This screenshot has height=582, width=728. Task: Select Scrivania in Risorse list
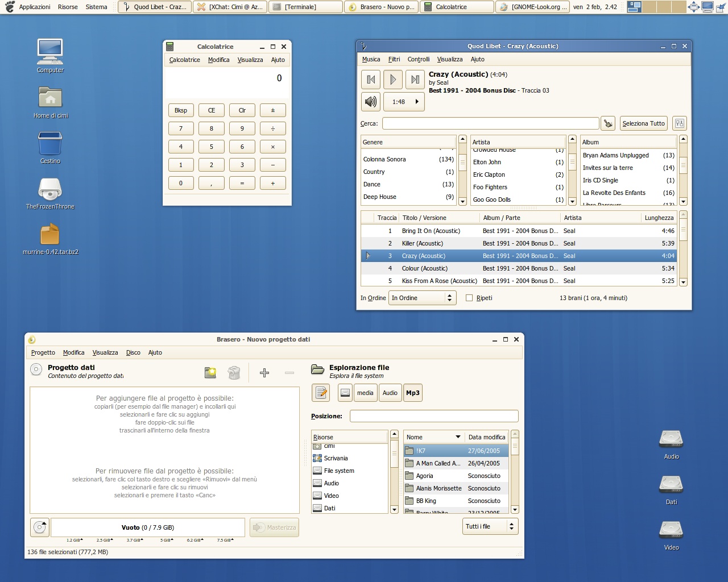350,458
